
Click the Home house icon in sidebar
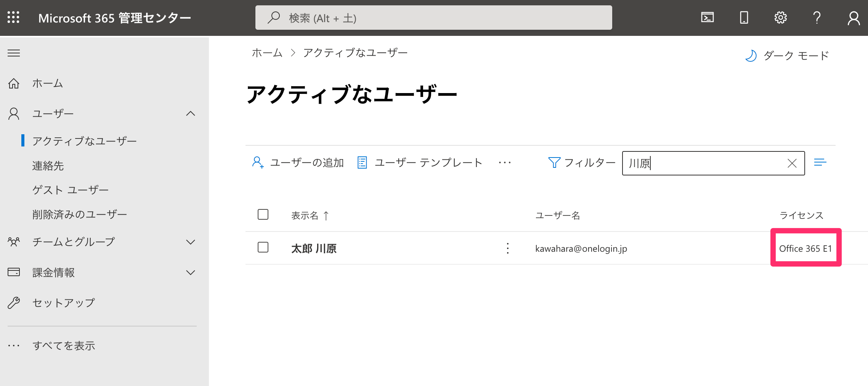coord(14,83)
